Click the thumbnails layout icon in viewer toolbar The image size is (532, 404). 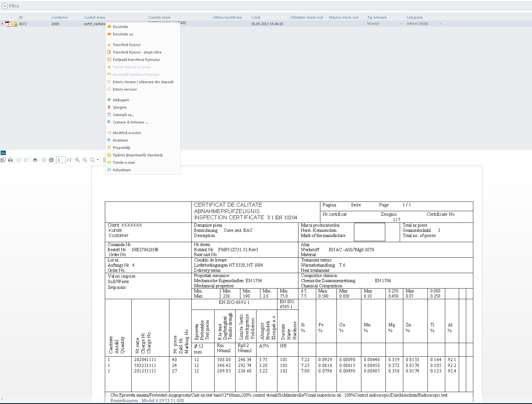(x=3, y=160)
